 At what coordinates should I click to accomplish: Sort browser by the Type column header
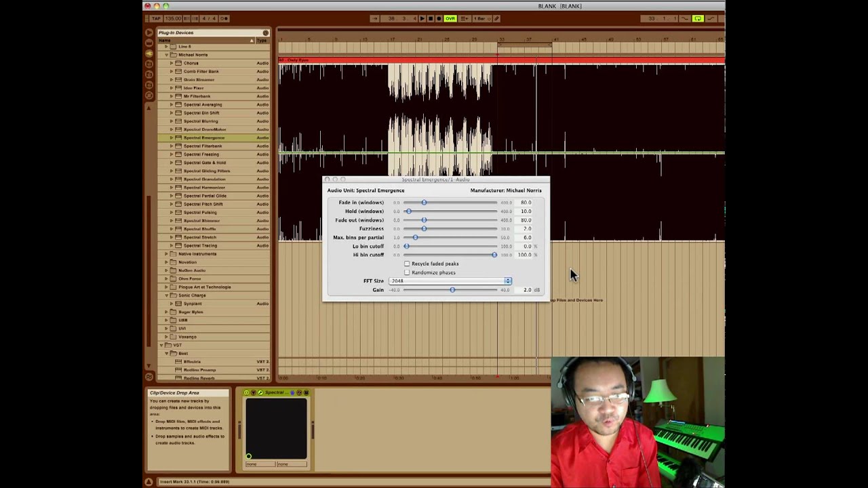[262, 41]
